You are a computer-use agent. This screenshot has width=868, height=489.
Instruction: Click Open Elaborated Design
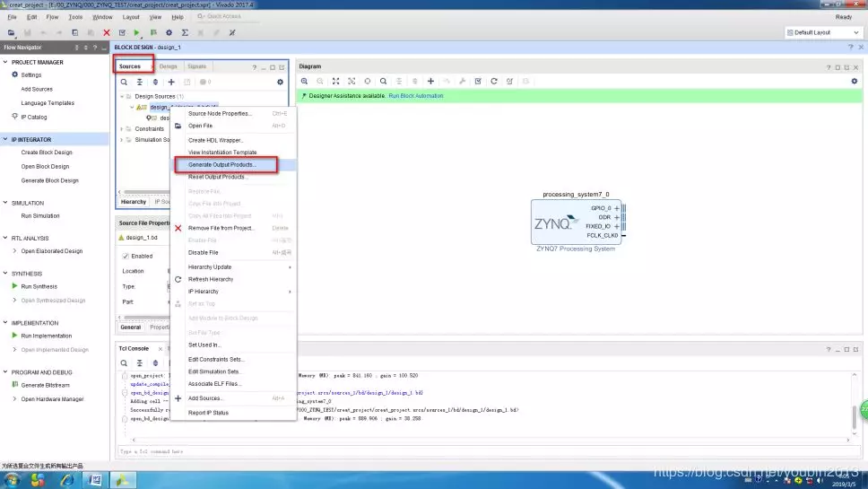point(51,251)
